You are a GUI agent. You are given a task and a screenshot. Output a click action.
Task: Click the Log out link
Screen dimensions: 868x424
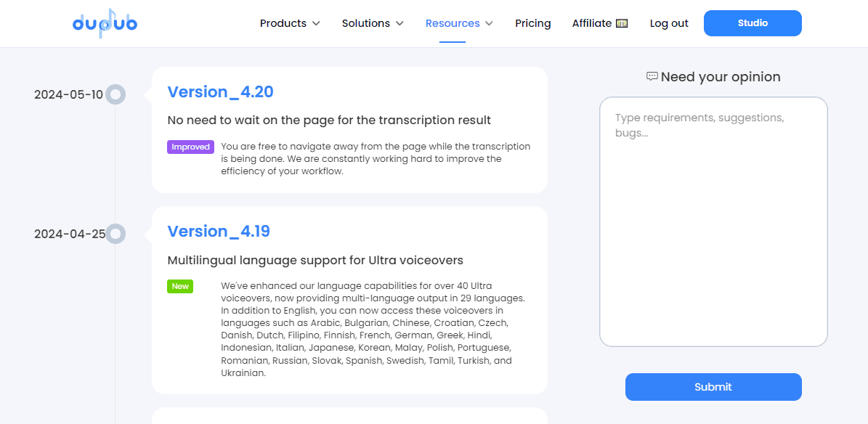tap(669, 23)
